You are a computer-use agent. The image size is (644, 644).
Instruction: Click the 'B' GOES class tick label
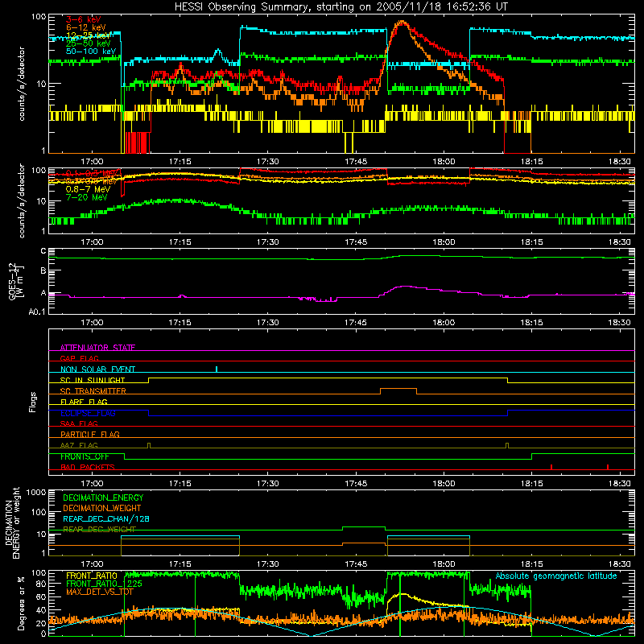point(43,271)
